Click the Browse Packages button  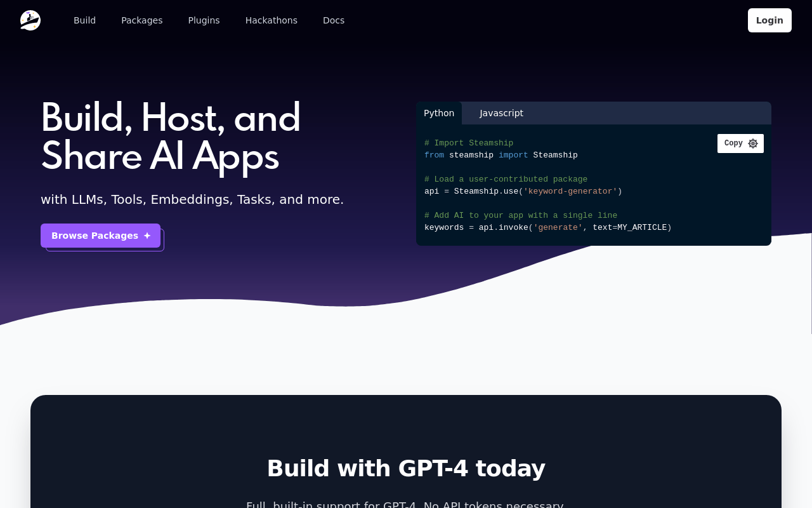[100, 236]
